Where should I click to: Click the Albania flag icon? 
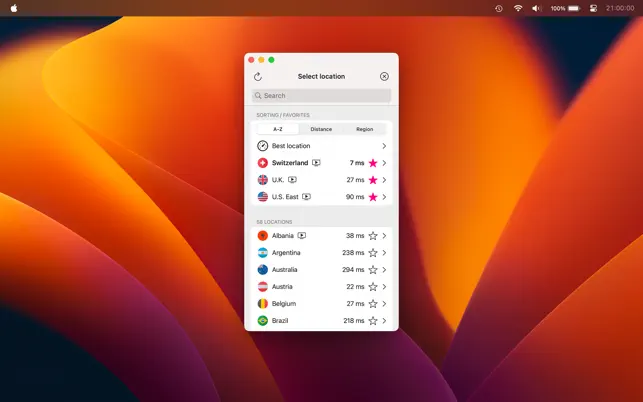click(x=262, y=235)
